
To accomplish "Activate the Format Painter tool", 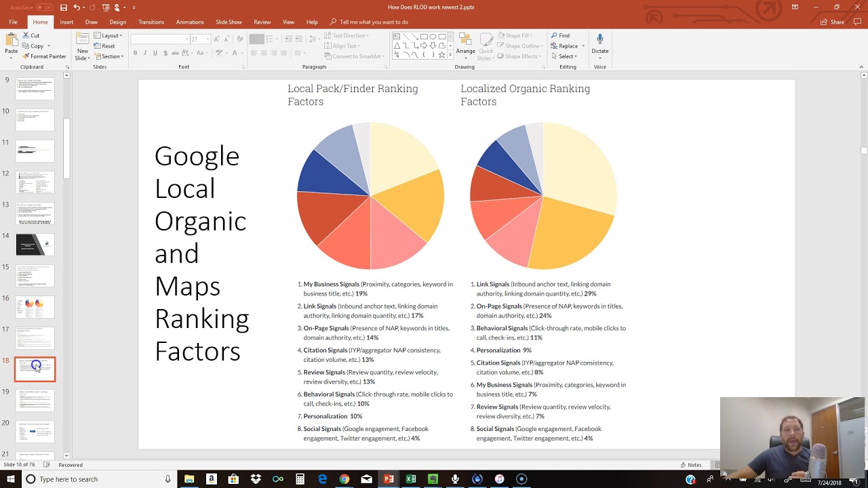I will pyautogui.click(x=44, y=56).
